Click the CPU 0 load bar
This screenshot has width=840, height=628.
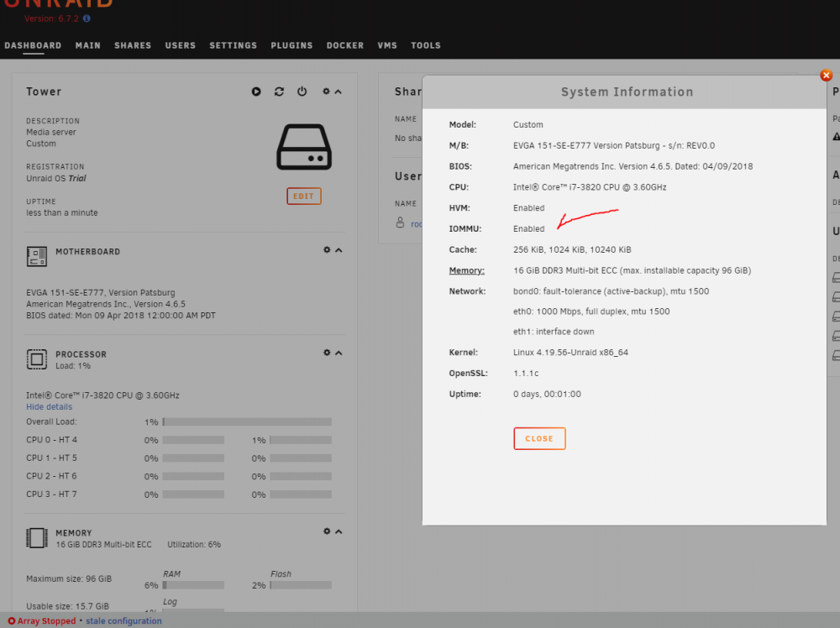pyautogui.click(x=193, y=440)
